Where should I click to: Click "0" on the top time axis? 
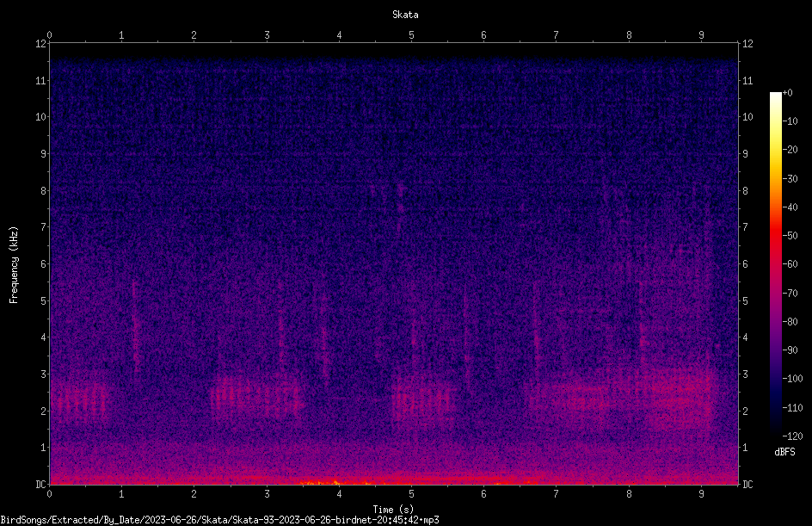pyautogui.click(x=49, y=35)
